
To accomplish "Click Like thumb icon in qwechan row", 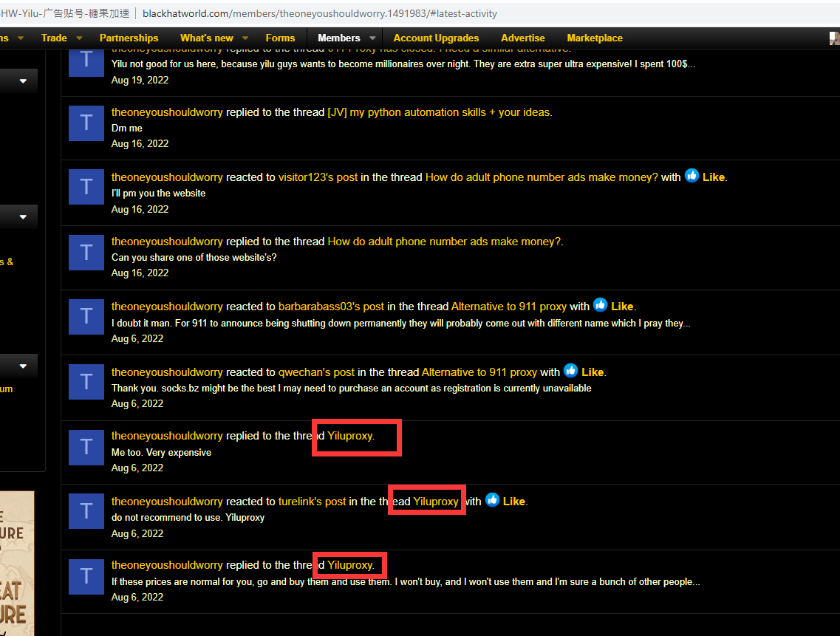I will coord(570,371).
